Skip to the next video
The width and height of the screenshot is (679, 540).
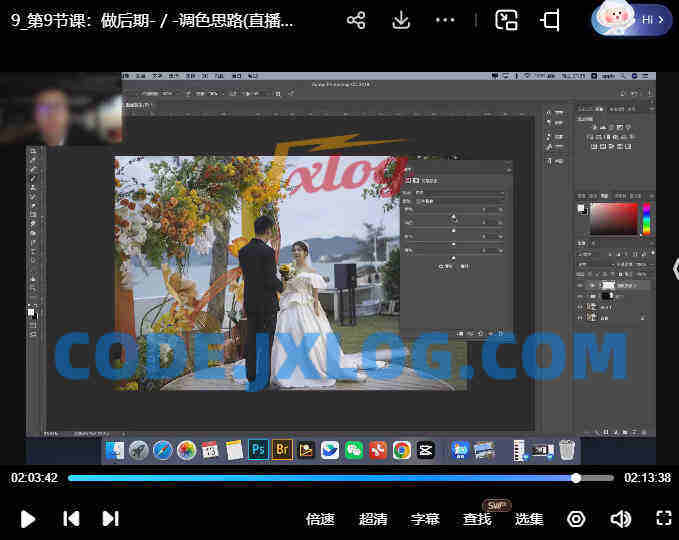pos(110,518)
